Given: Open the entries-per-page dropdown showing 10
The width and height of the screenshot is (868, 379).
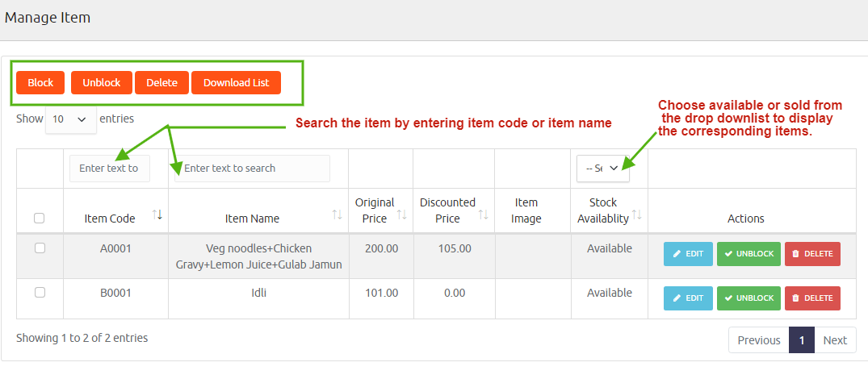Looking at the screenshot, I should click(70, 119).
